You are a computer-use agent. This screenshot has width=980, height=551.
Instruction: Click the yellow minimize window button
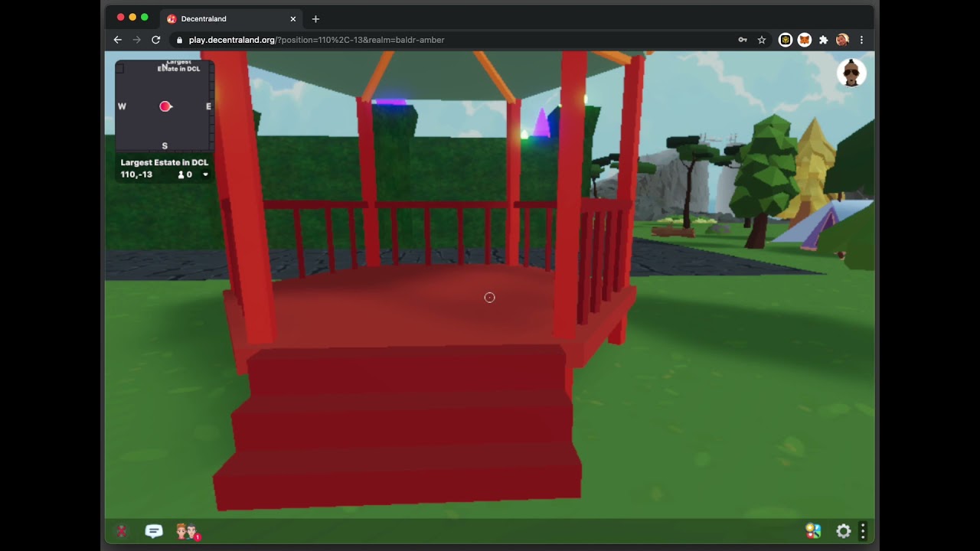pyautogui.click(x=132, y=17)
